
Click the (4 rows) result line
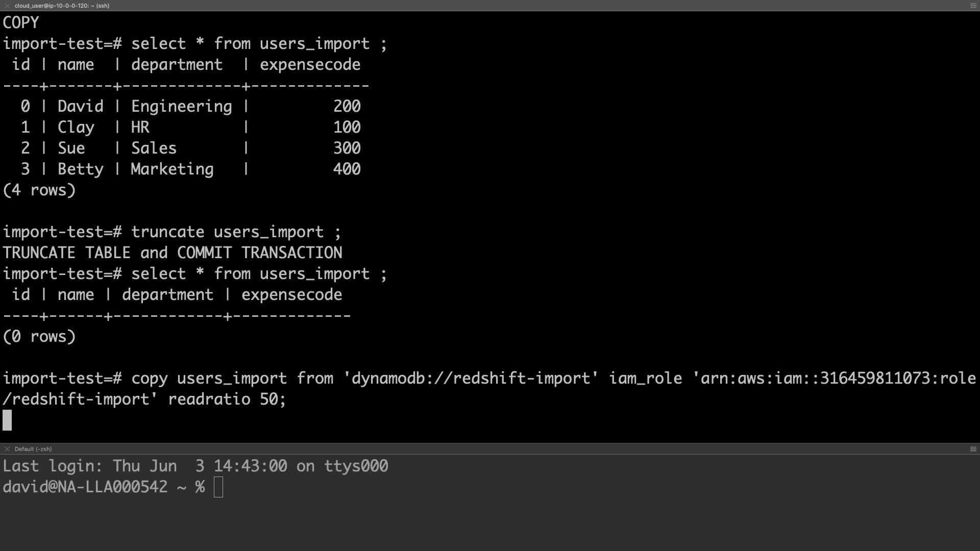(39, 190)
